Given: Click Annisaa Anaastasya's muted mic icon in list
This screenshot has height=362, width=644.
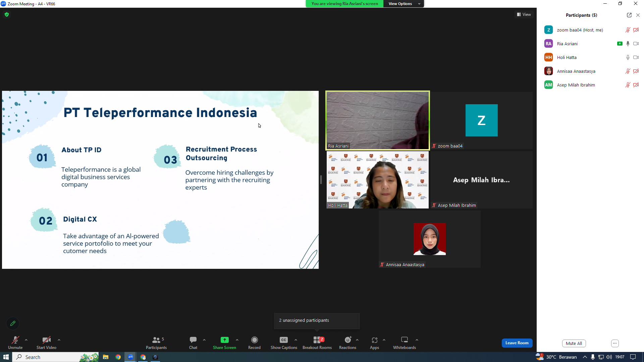Looking at the screenshot, I should 628,71.
